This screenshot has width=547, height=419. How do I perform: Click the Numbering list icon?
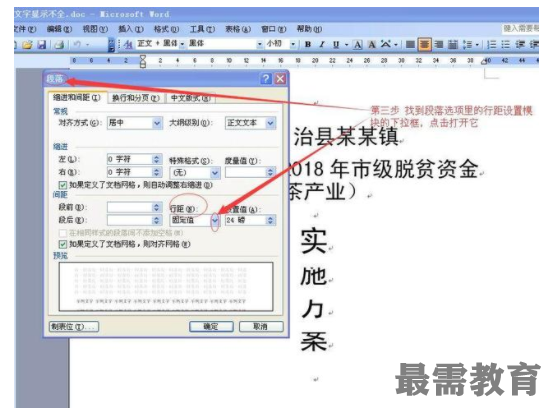[492, 45]
